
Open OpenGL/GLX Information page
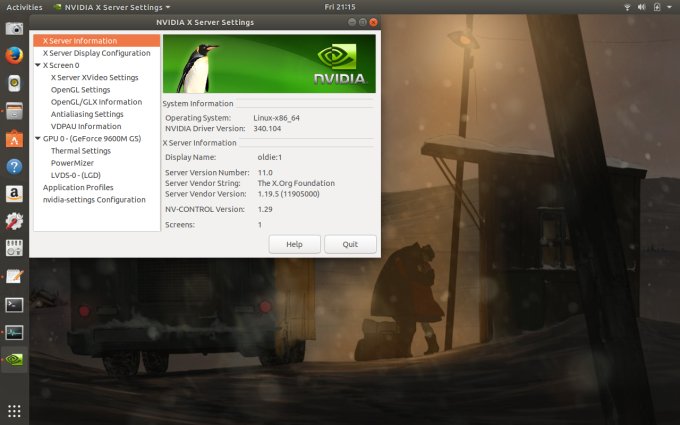tap(96, 102)
